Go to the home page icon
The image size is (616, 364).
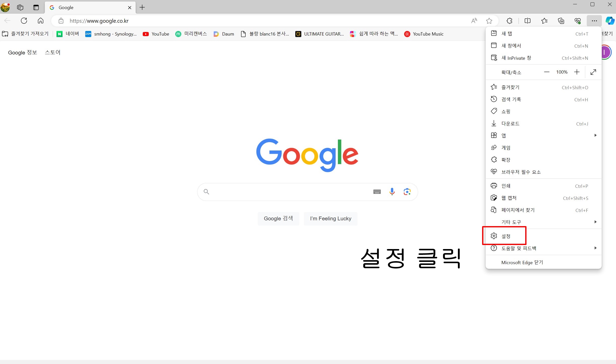pyautogui.click(x=41, y=21)
